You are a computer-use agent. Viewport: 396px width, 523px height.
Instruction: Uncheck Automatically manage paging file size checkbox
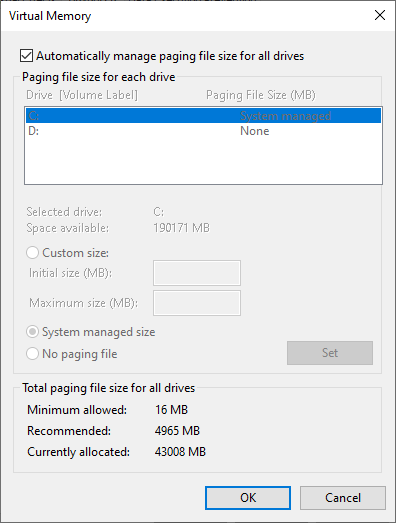[x=26, y=56]
